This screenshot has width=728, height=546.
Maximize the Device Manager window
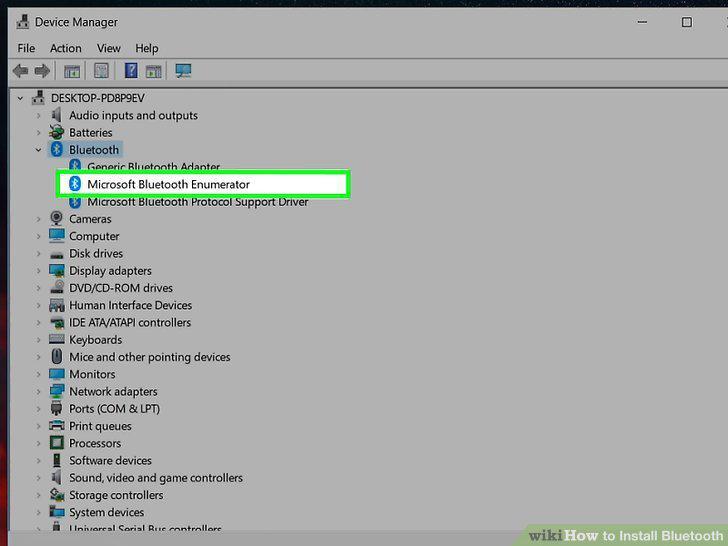(687, 22)
